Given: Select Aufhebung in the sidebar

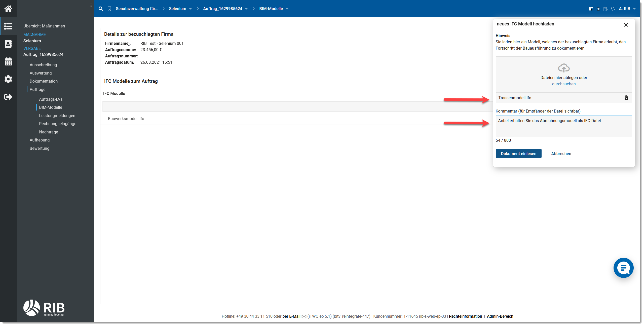Looking at the screenshot, I should coord(40,140).
